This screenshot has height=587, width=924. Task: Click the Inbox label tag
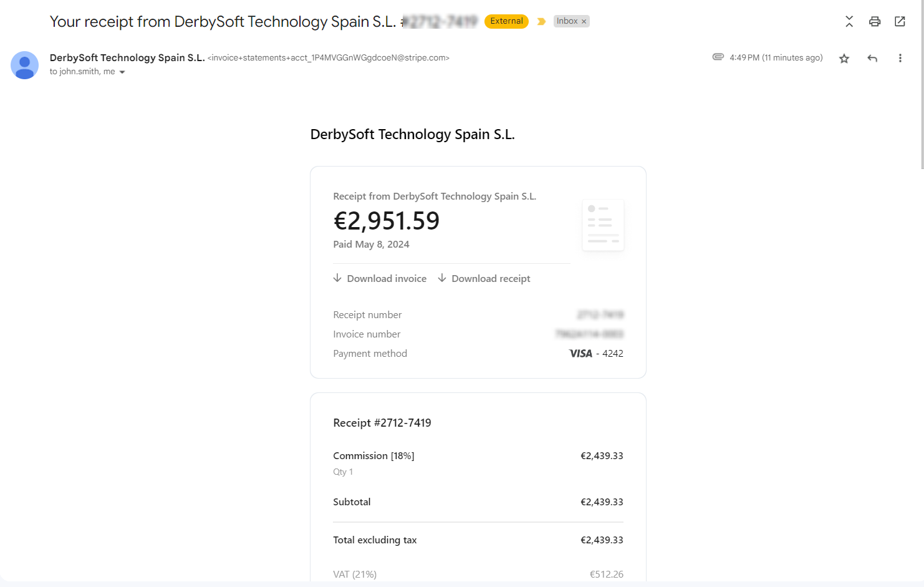click(x=567, y=21)
